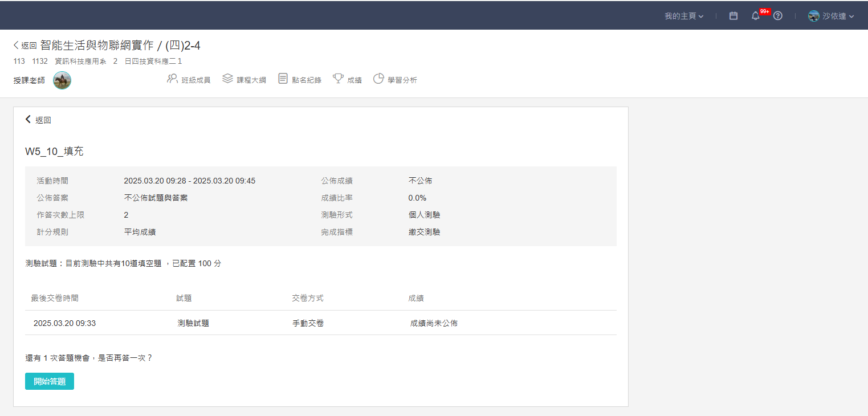This screenshot has width=868, height=416.
Task: Select the 成績 tab label
Action: (x=354, y=80)
